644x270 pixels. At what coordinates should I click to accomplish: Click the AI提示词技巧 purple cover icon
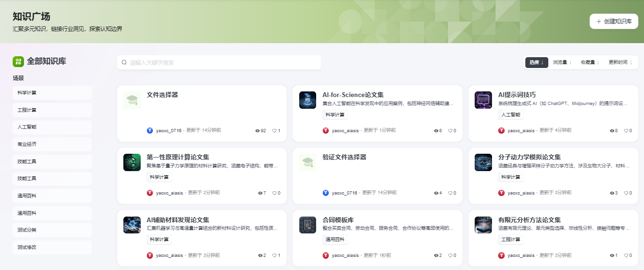point(483,100)
